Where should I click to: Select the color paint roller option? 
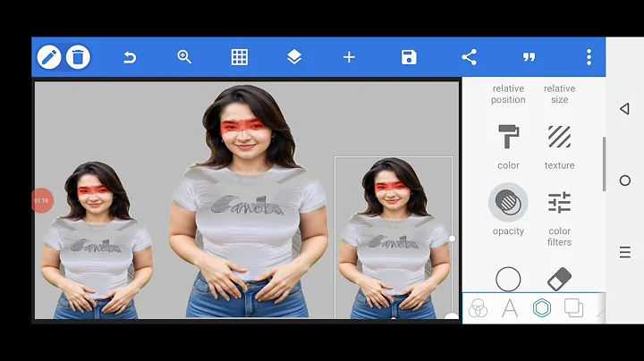click(508, 147)
